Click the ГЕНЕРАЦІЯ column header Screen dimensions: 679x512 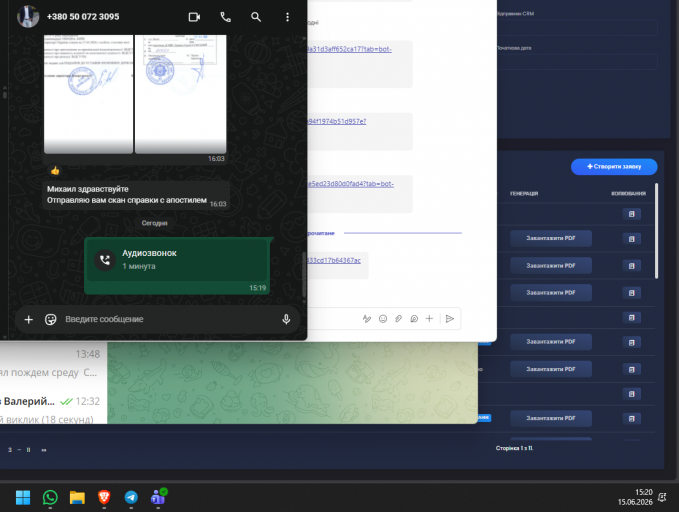click(524, 194)
